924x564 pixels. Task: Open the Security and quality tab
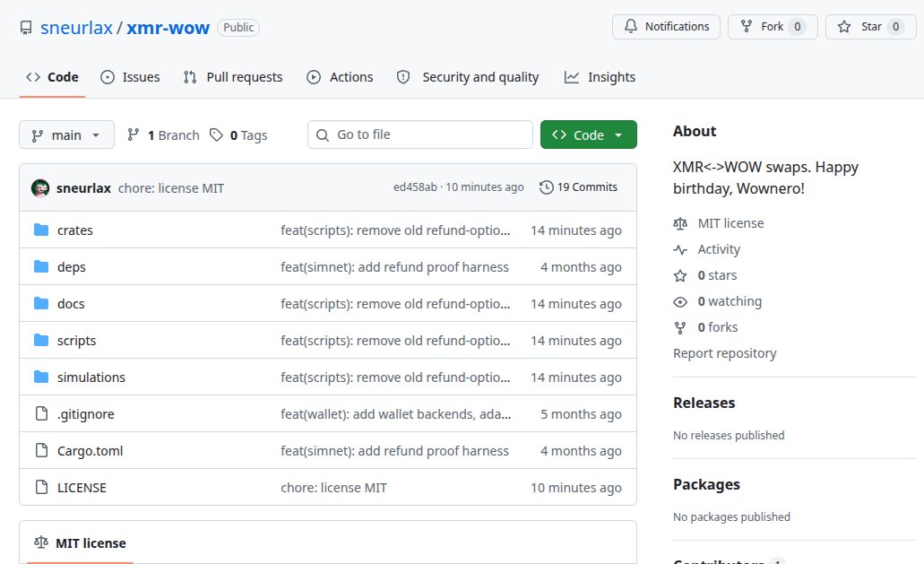click(468, 77)
